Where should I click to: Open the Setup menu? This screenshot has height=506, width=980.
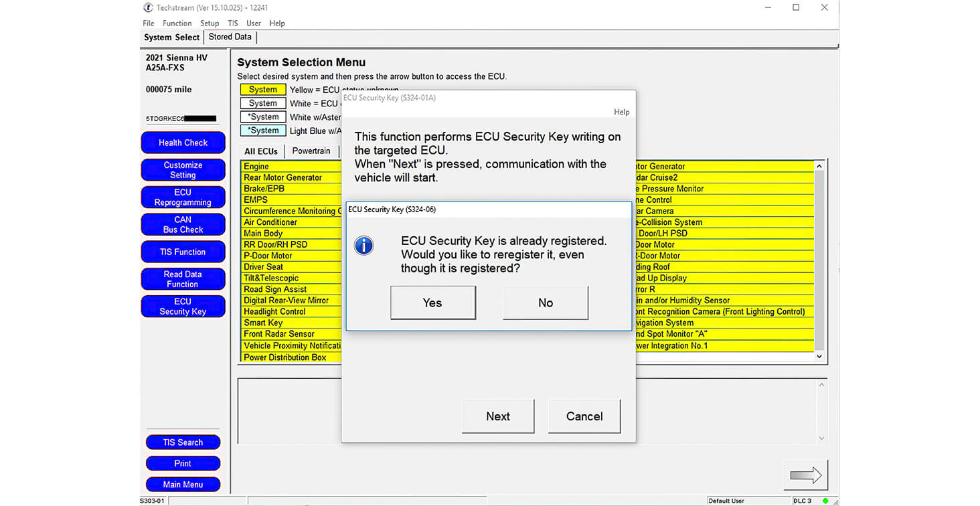pyautogui.click(x=210, y=23)
